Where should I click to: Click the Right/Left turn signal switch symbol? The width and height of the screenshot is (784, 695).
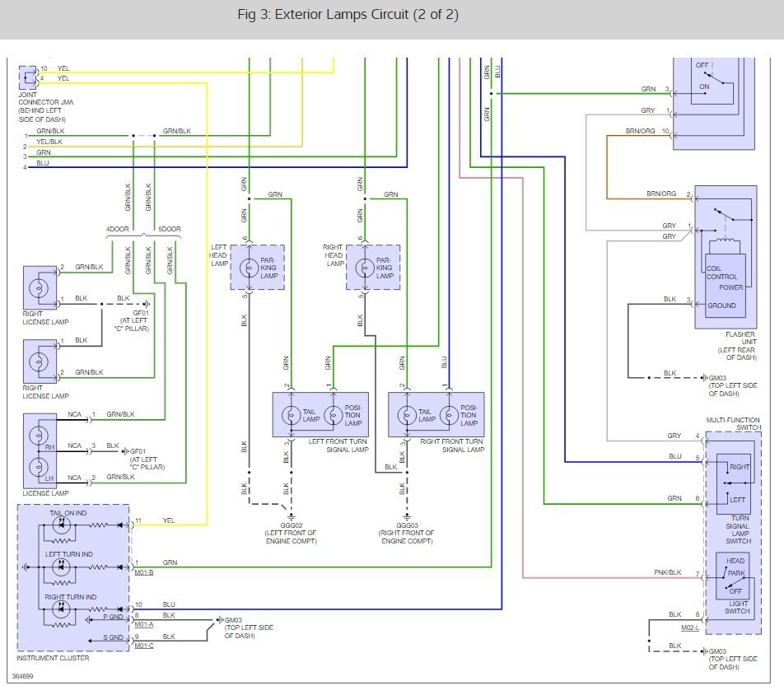point(734,483)
